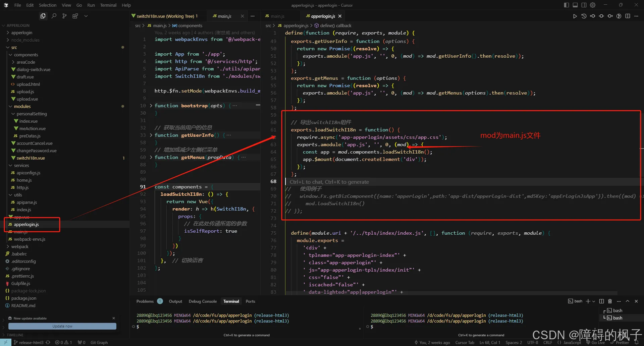
Task: Open sidebar views overflow chevron
Action: (86, 16)
